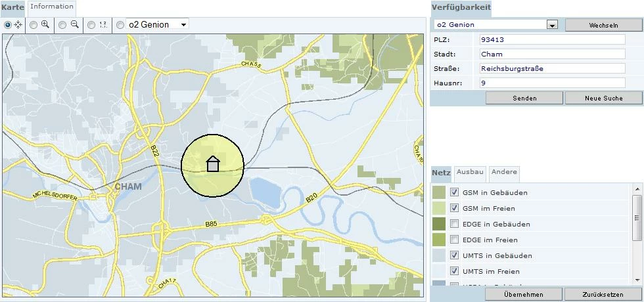Click the UMTS in Gebäuden color swatch
This screenshot has width=644, height=302.
pyautogui.click(x=439, y=255)
